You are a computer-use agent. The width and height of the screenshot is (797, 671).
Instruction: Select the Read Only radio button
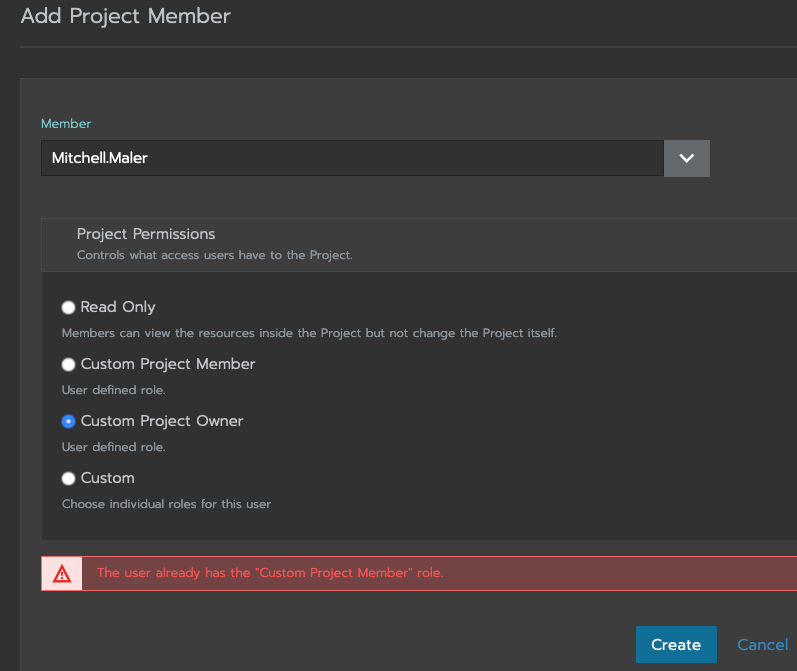click(68, 308)
